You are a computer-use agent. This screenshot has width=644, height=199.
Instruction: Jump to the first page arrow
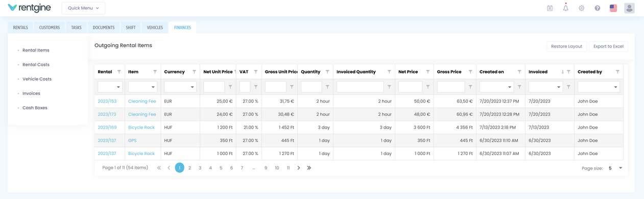[x=159, y=168]
